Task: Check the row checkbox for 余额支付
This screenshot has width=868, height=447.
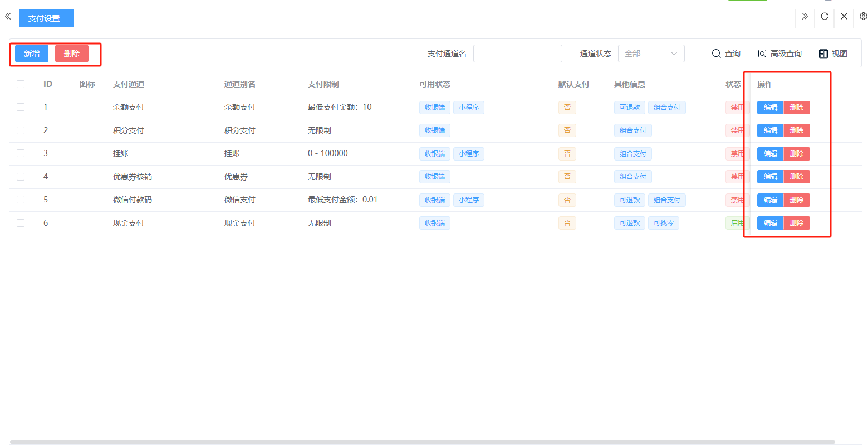Action: (21, 107)
